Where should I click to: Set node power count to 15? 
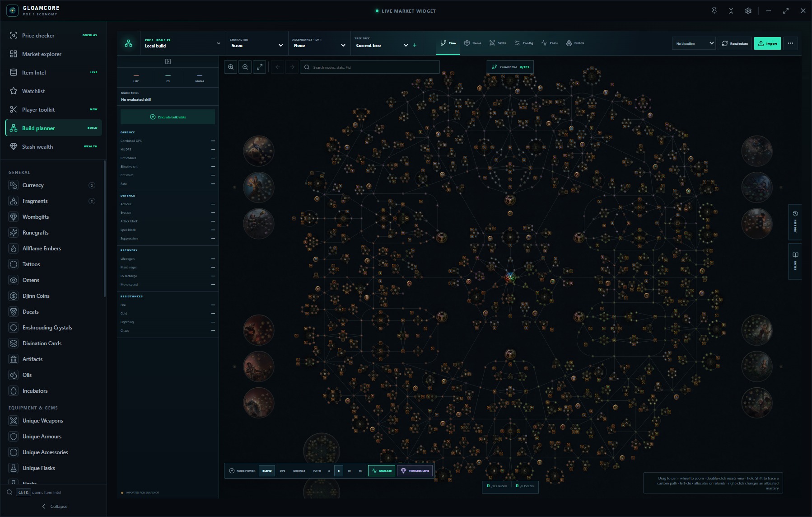pos(360,471)
